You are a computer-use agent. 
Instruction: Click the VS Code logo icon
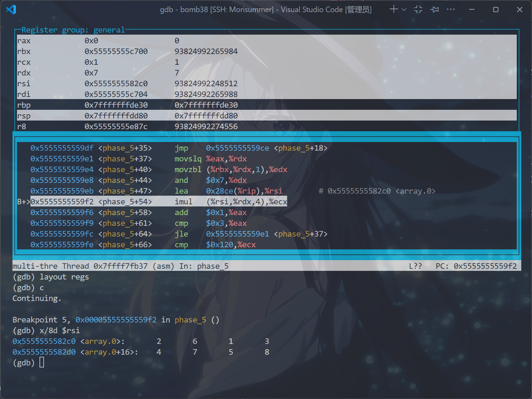11,9
